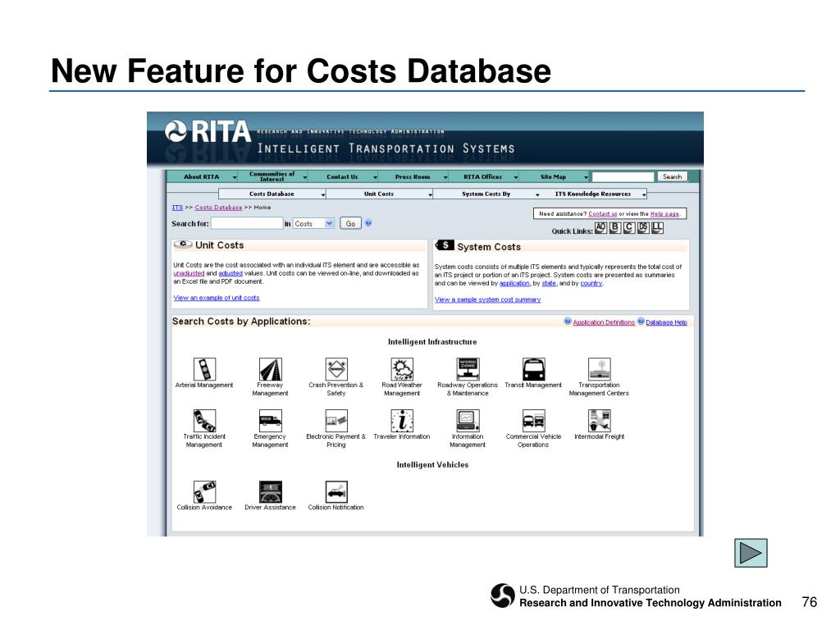Select the Traveler Information icon
The width and height of the screenshot is (840, 630).
pos(402,421)
